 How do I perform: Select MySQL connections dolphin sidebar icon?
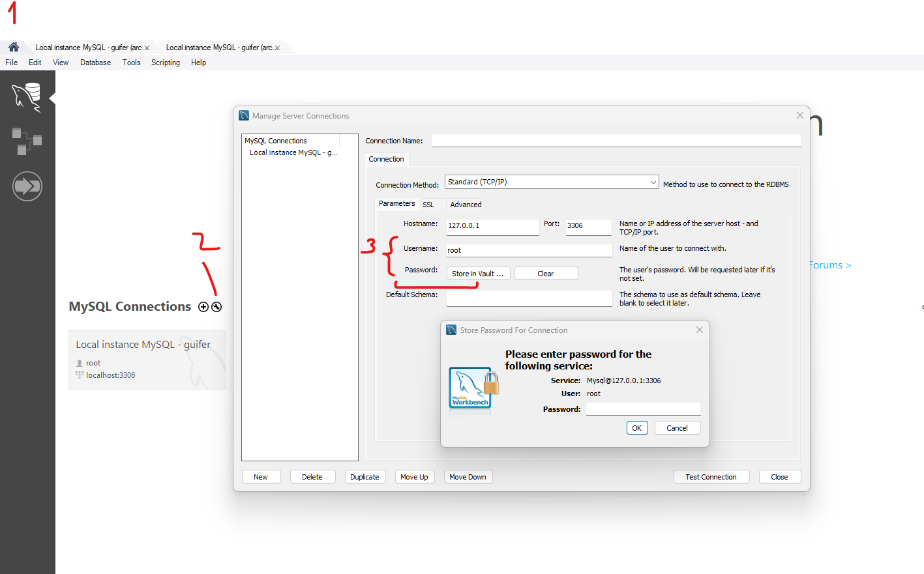point(27,97)
